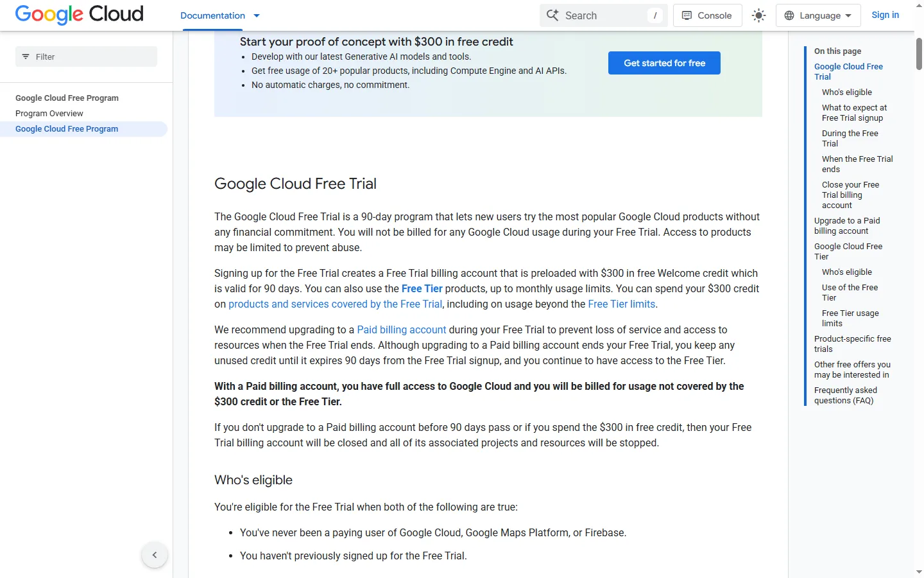Open the Language dropdown
The width and height of the screenshot is (924, 578).
pyautogui.click(x=818, y=15)
